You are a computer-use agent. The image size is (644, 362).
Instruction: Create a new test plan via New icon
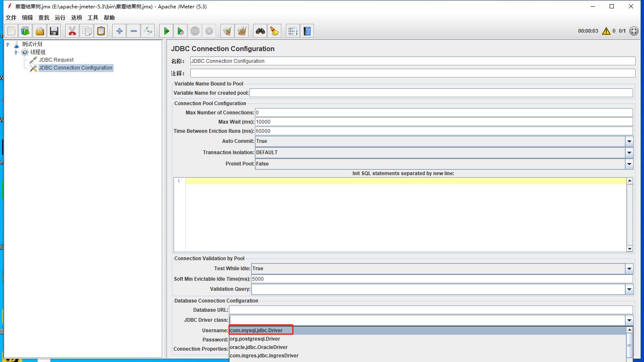11,31
